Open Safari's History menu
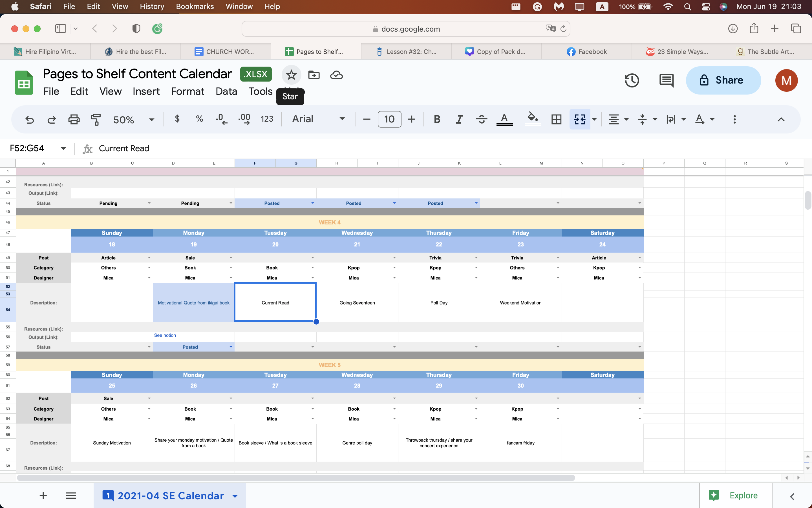 (x=152, y=6)
